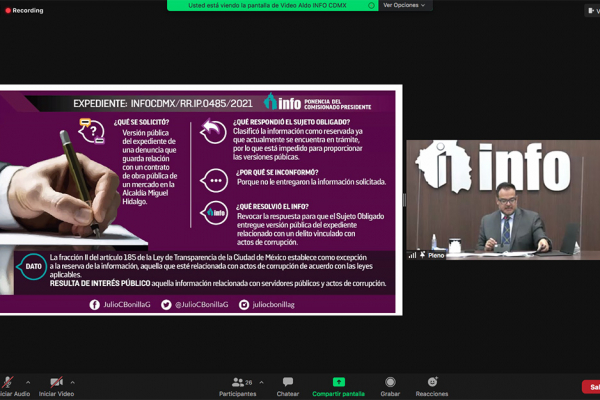Click the view layout icon in top corner
Image resolution: width=600 pixels, height=400 pixels.
[593, 11]
